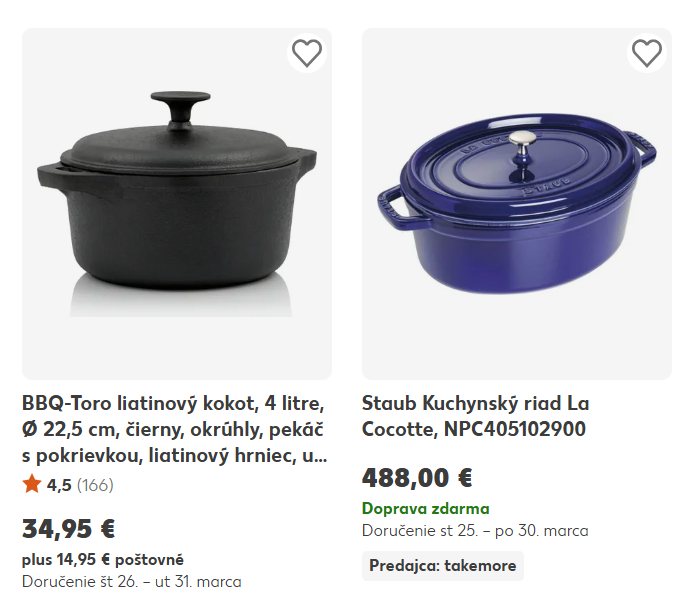Screen dimensions: 692x599
Task: Click delivery date št 26. – ut 31. marca
Action: 131,581
